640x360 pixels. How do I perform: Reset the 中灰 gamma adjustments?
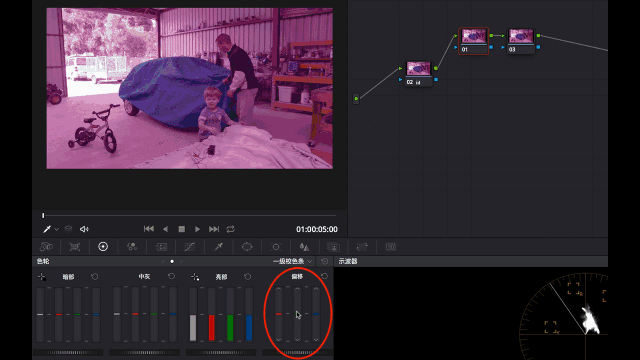pos(171,276)
